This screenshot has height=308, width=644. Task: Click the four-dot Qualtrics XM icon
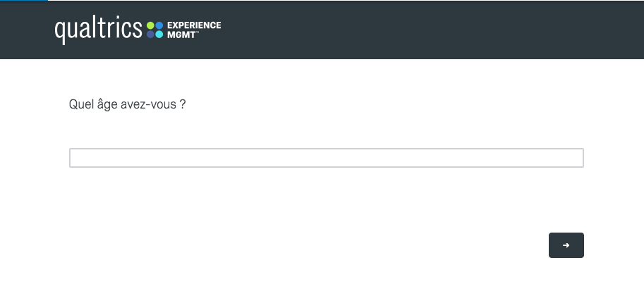coord(155,30)
